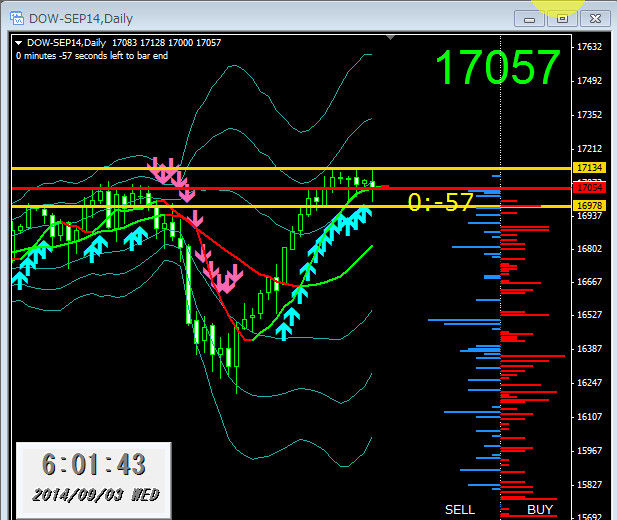Click the 16527 price axis label
This screenshot has height=520, width=617.
point(589,315)
